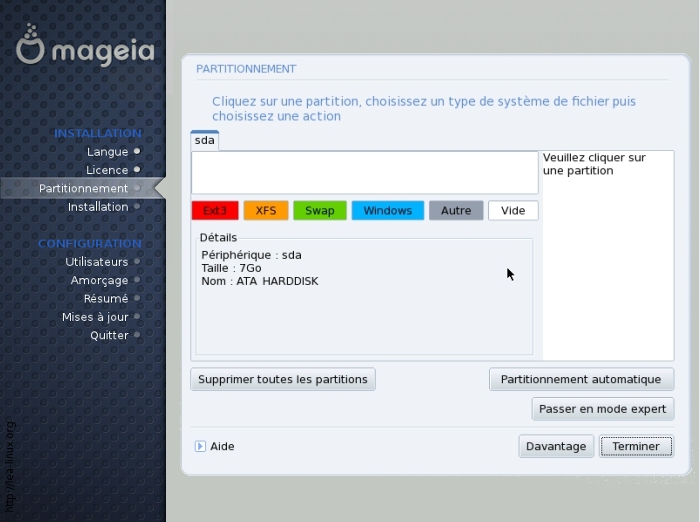Image resolution: width=700 pixels, height=522 pixels.
Task: Click the Mageia logo icon
Action: click(31, 46)
